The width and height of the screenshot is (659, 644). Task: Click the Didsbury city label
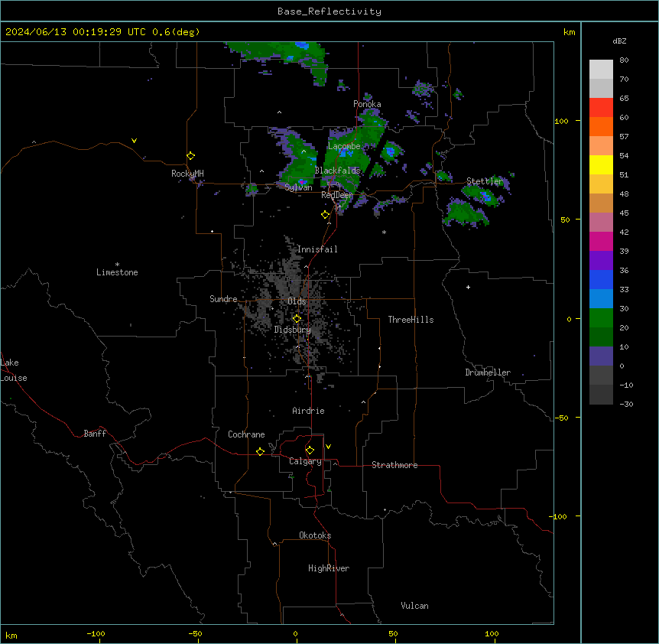[293, 330]
